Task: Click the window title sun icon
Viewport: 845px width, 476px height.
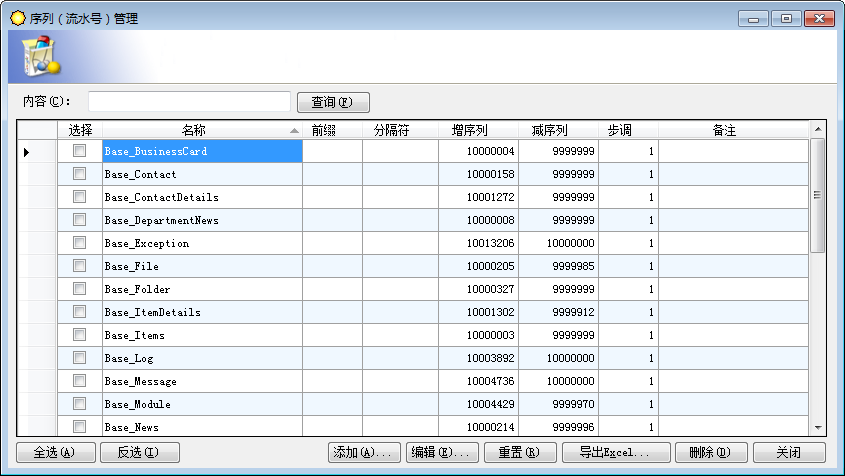Action: (x=18, y=18)
